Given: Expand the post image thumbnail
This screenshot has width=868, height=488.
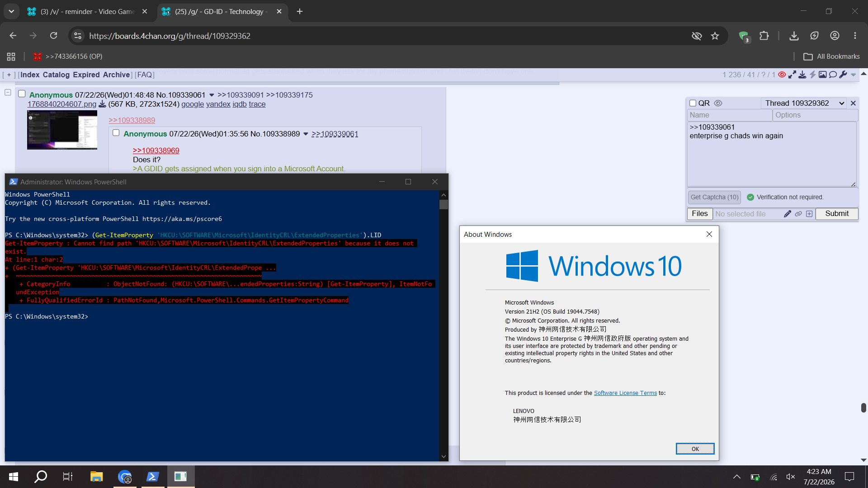Looking at the screenshot, I should (x=62, y=130).
